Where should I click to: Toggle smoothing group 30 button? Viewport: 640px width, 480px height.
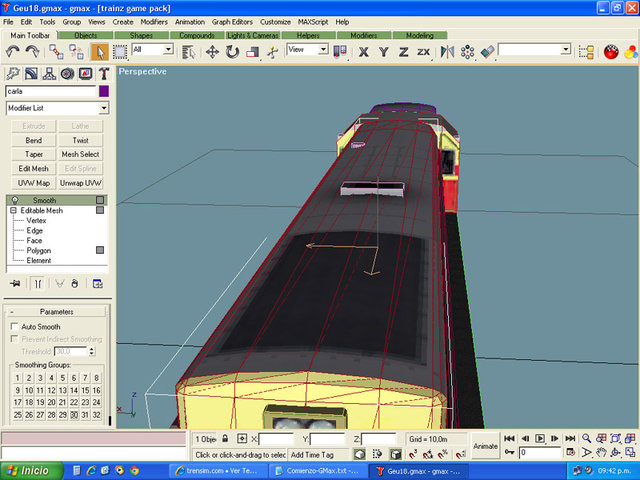pos(73,415)
